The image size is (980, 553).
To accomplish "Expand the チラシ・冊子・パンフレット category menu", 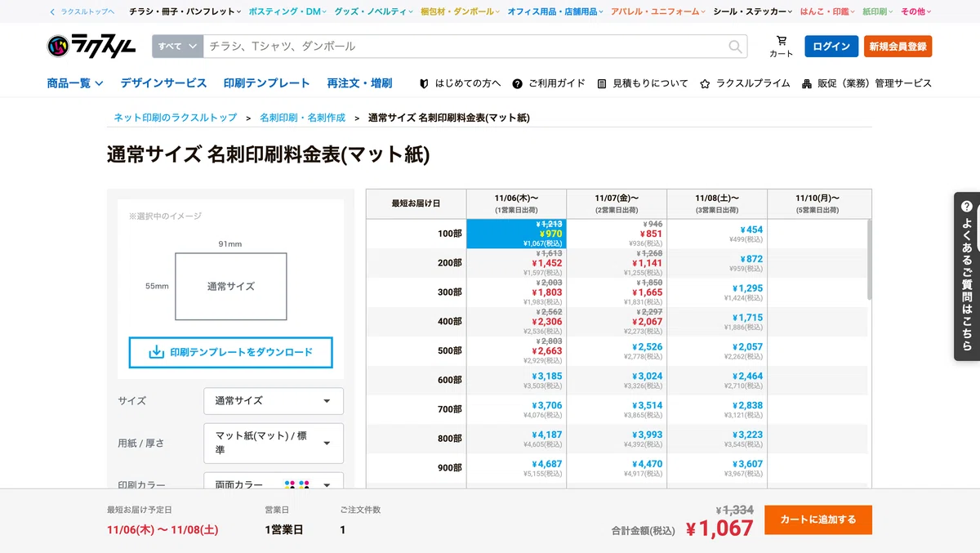I will click(x=185, y=11).
